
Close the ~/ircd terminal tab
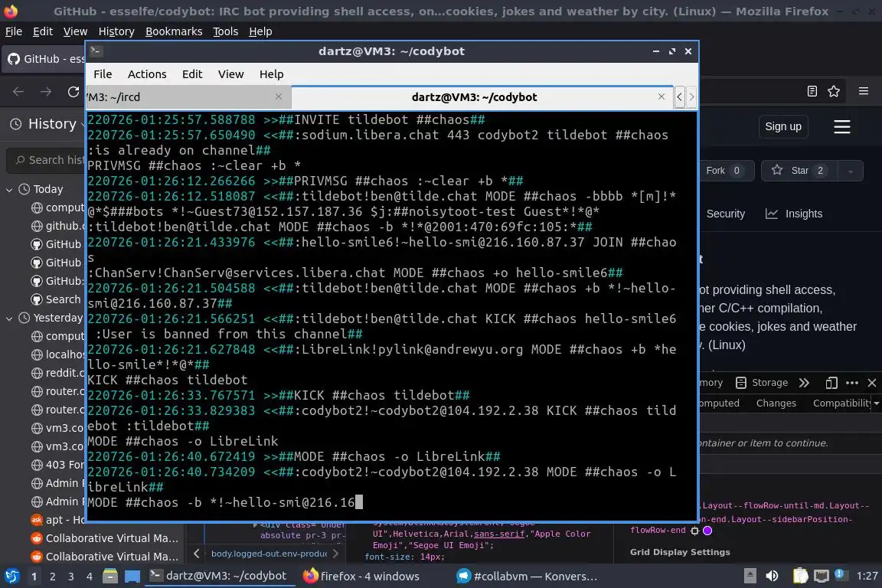pyautogui.click(x=279, y=96)
